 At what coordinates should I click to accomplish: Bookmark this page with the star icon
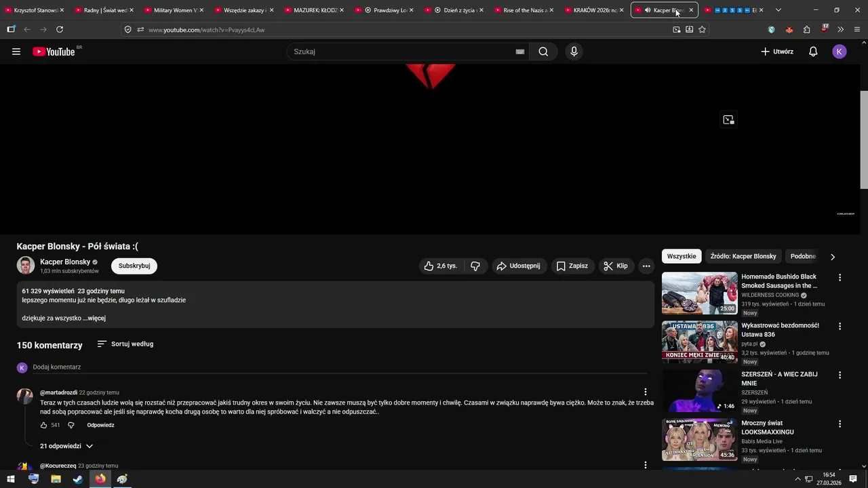point(702,30)
